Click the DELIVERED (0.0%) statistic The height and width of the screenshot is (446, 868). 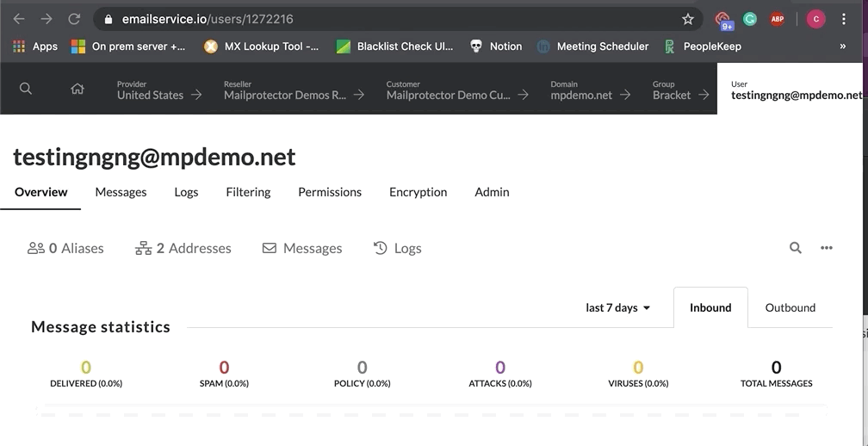click(x=86, y=374)
